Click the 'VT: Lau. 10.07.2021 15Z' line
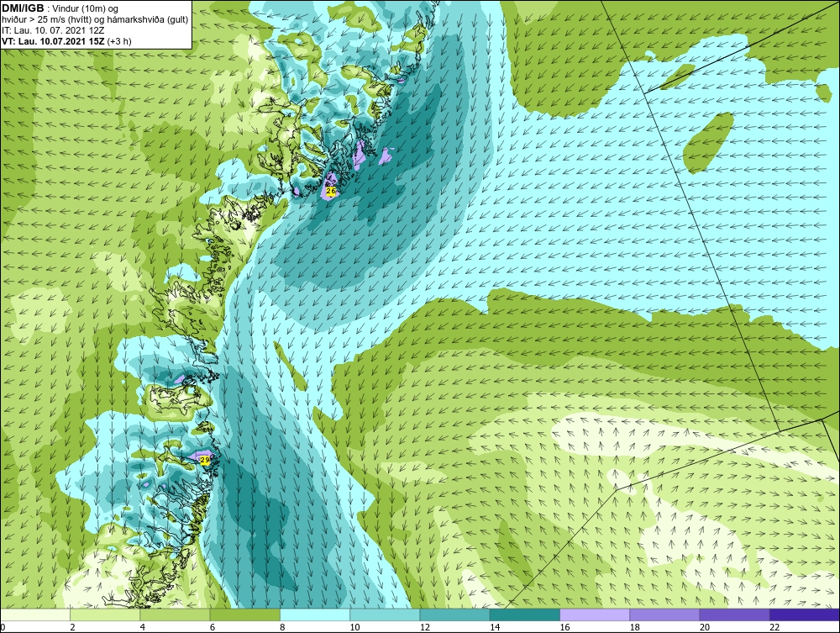Image resolution: width=840 pixels, height=633 pixels. coord(55,41)
